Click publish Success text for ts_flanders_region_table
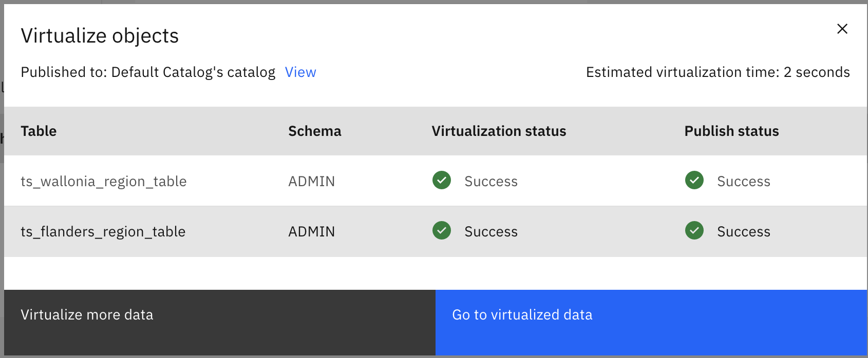Screen dimensions: 868x358 [744, 232]
